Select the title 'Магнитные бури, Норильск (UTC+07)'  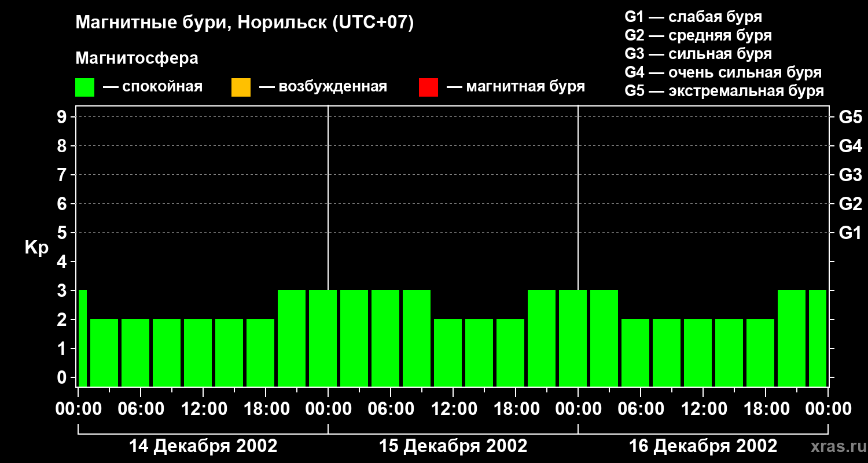[245, 23]
